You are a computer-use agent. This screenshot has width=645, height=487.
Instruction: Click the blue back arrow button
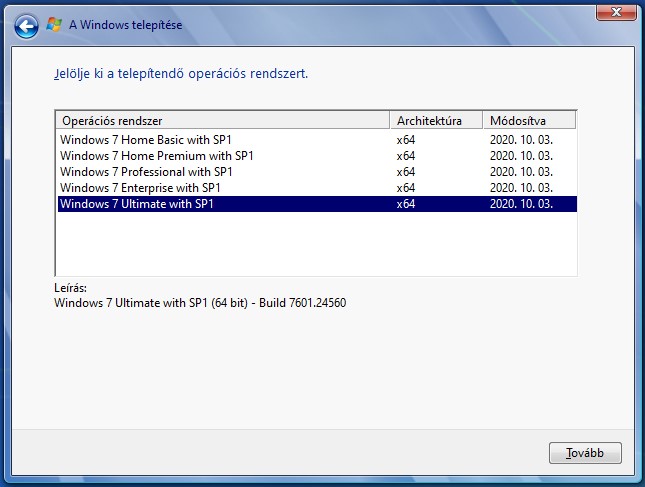click(x=26, y=26)
